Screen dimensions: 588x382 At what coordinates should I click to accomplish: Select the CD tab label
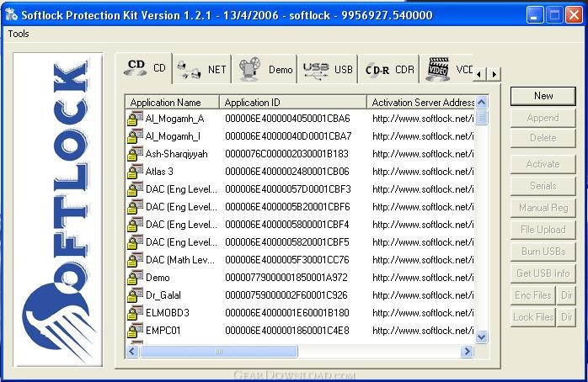pos(159,68)
